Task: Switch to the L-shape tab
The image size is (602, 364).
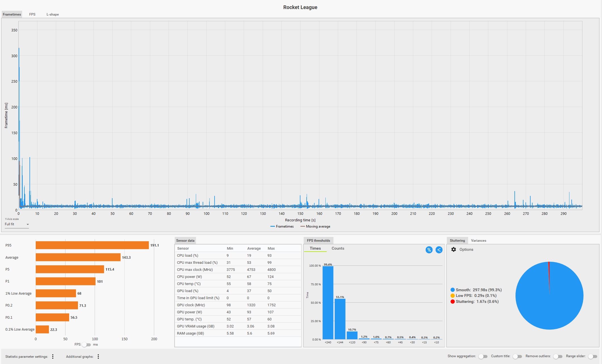Action: click(52, 14)
